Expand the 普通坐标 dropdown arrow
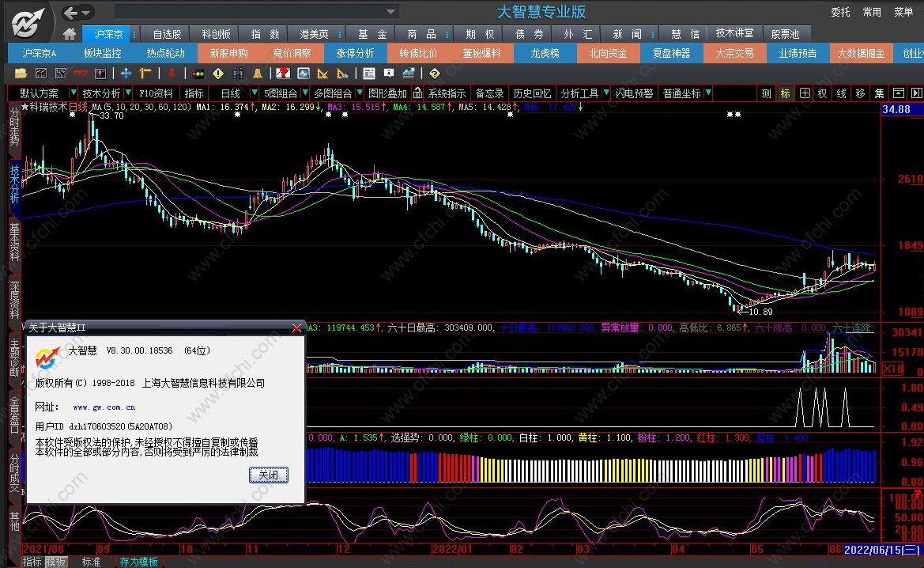Viewport: 924px width, 568px height. (x=708, y=93)
